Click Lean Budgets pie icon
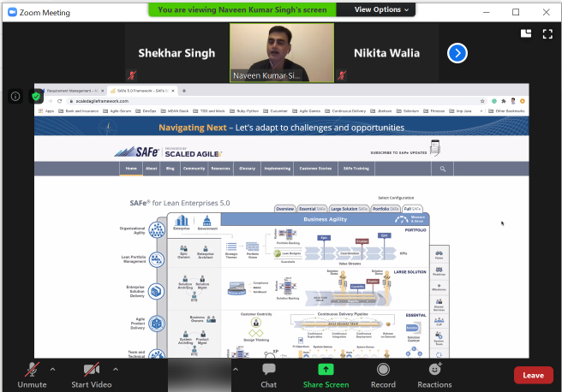Screen dimensions: 562x392 (x=277, y=253)
